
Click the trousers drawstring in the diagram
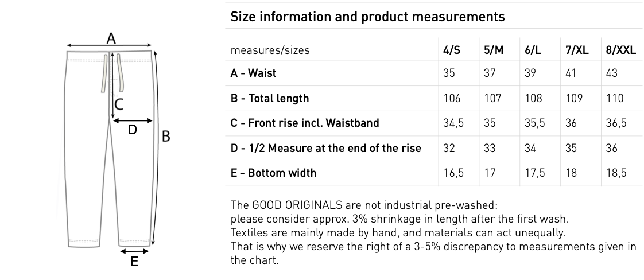[x=104, y=72]
